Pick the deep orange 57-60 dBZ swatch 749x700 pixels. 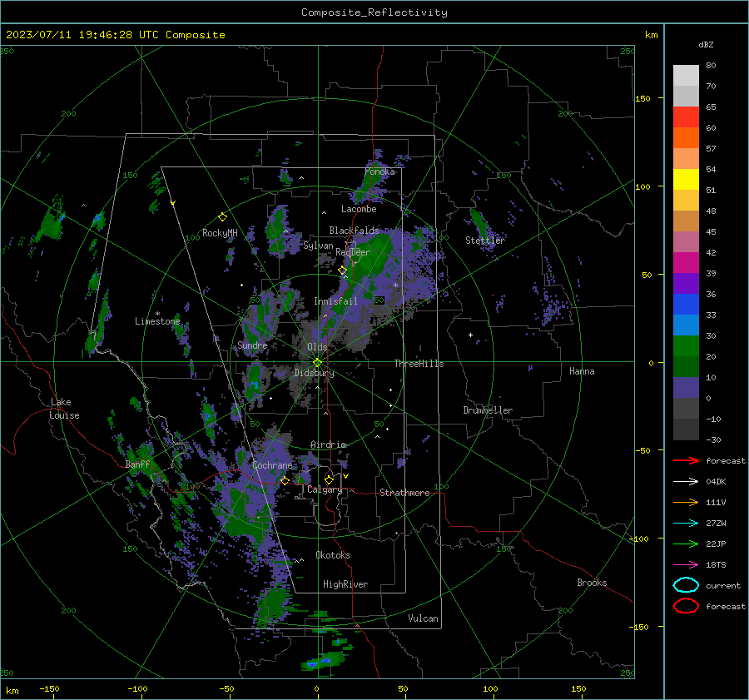click(x=686, y=138)
